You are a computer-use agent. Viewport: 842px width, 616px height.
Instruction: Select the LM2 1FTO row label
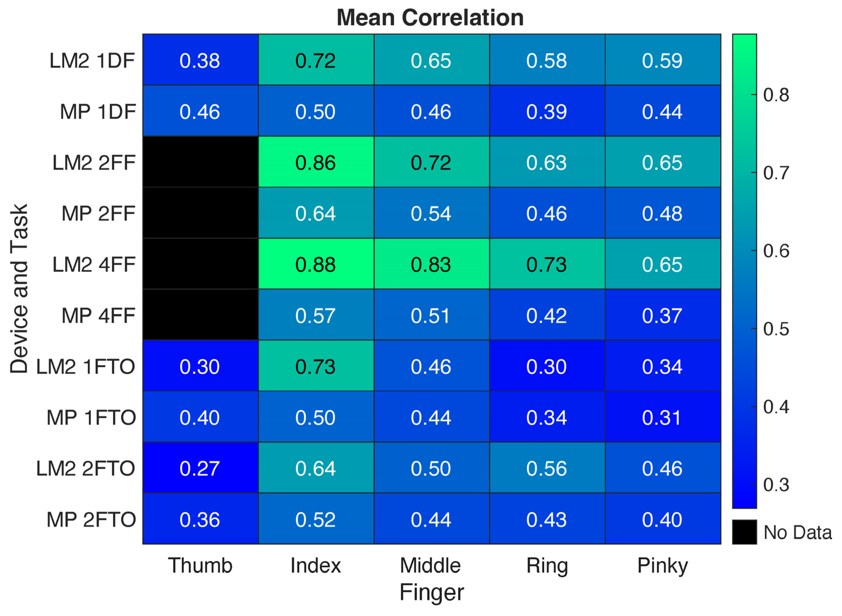click(85, 367)
